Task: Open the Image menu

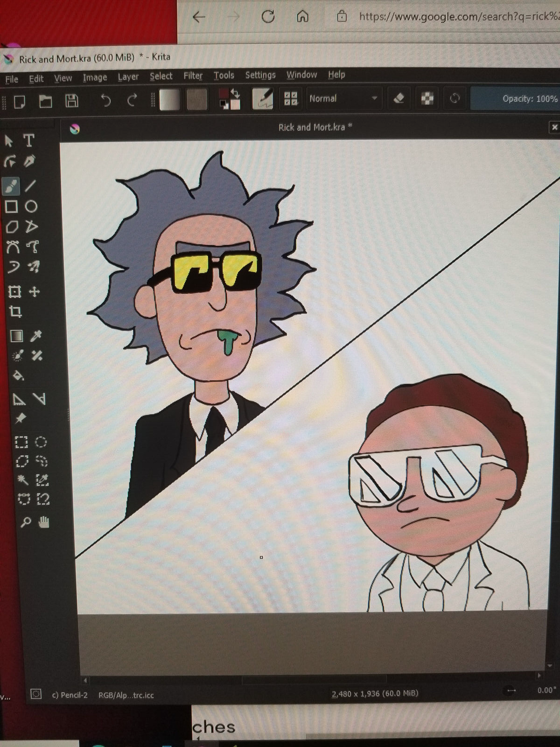Action: click(95, 78)
